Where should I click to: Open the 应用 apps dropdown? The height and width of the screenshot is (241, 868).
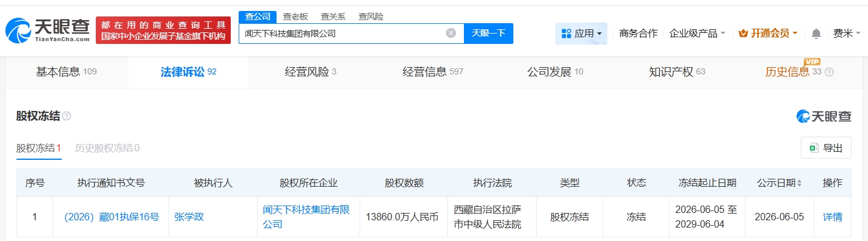coord(581,34)
